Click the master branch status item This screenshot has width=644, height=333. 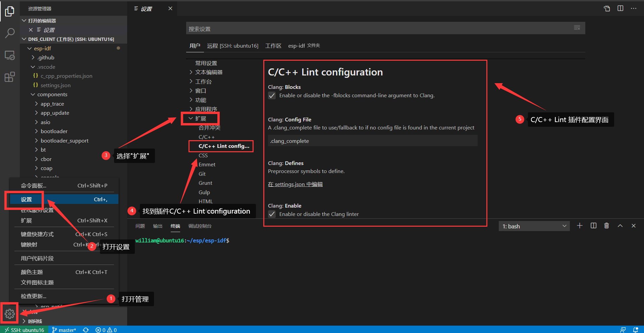pyautogui.click(x=64, y=330)
